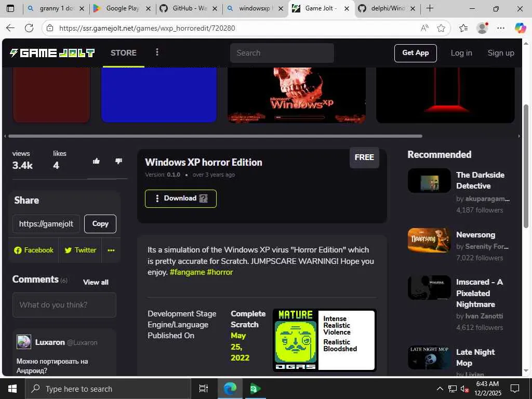View all comments
532x399 pixels.
click(96, 282)
